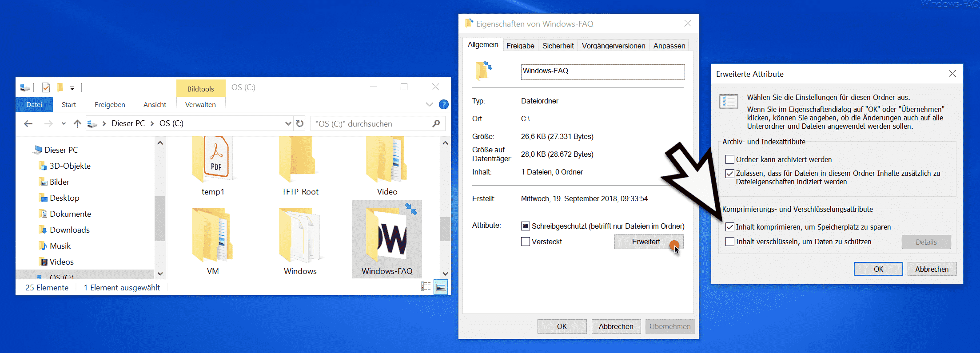Click OK in Erweiterte Attribute dialog
The height and width of the screenshot is (353, 980).
878,269
